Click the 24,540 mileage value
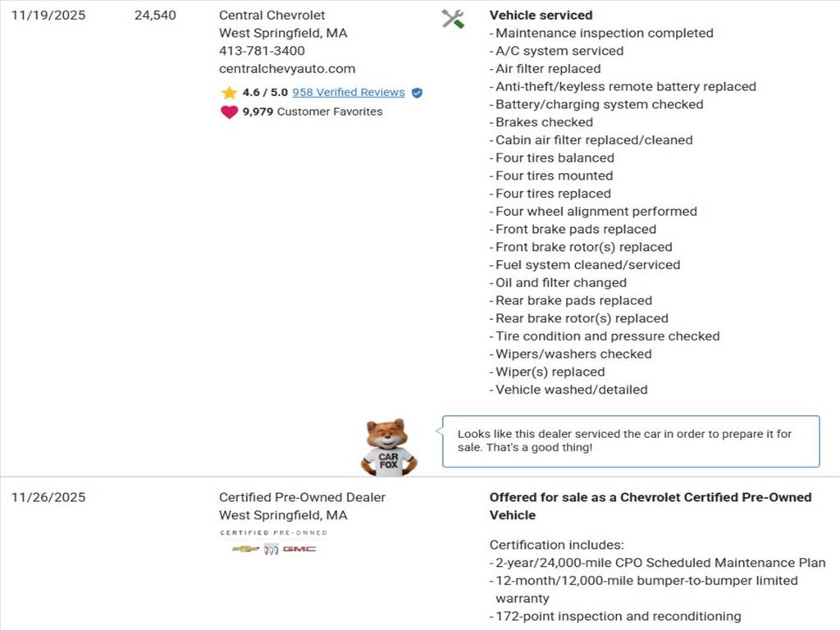840x630 pixels. click(155, 15)
